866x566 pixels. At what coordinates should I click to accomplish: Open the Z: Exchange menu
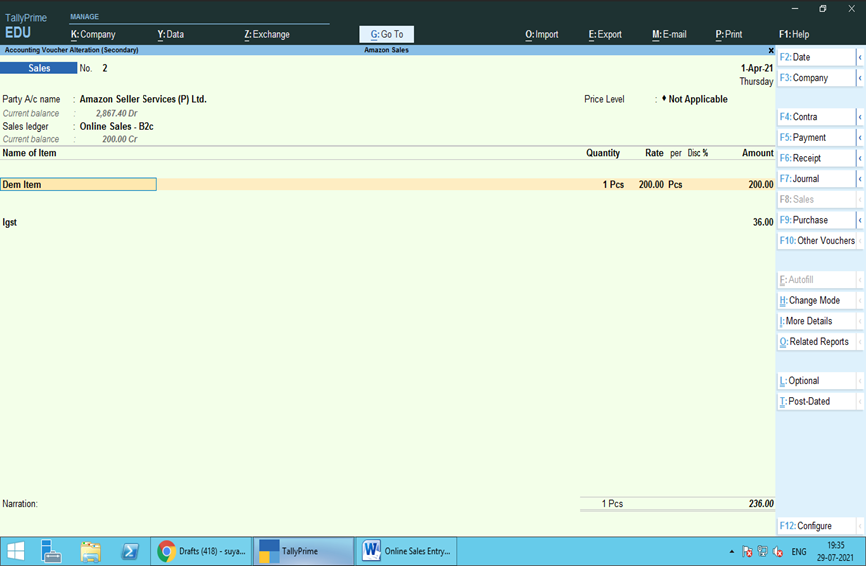click(267, 34)
